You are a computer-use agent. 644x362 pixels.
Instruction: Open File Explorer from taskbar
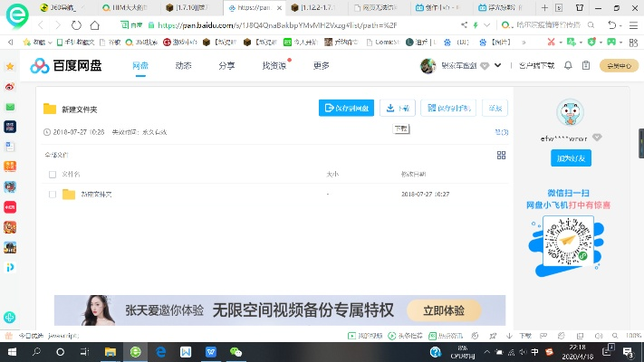click(x=111, y=352)
